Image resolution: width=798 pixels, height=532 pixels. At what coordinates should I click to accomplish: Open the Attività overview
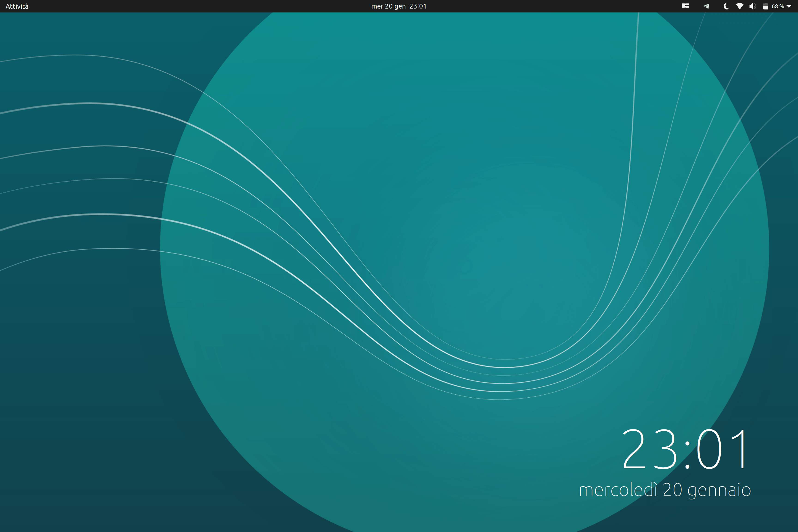[17, 6]
